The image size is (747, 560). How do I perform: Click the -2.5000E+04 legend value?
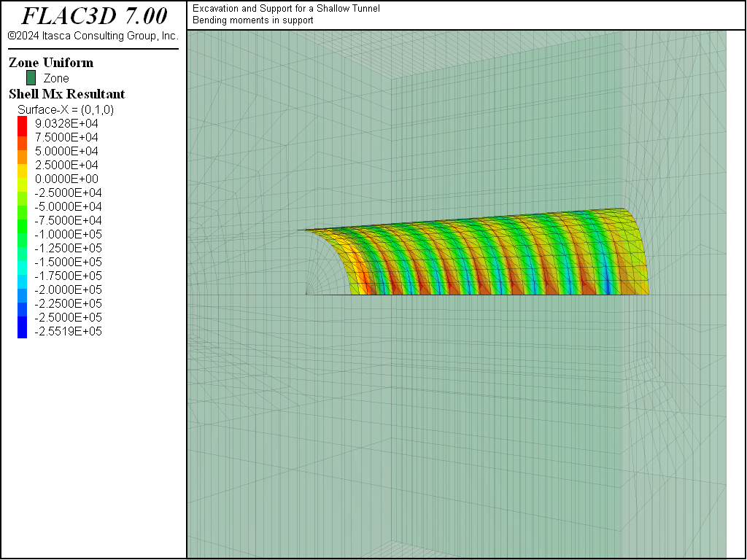click(68, 192)
